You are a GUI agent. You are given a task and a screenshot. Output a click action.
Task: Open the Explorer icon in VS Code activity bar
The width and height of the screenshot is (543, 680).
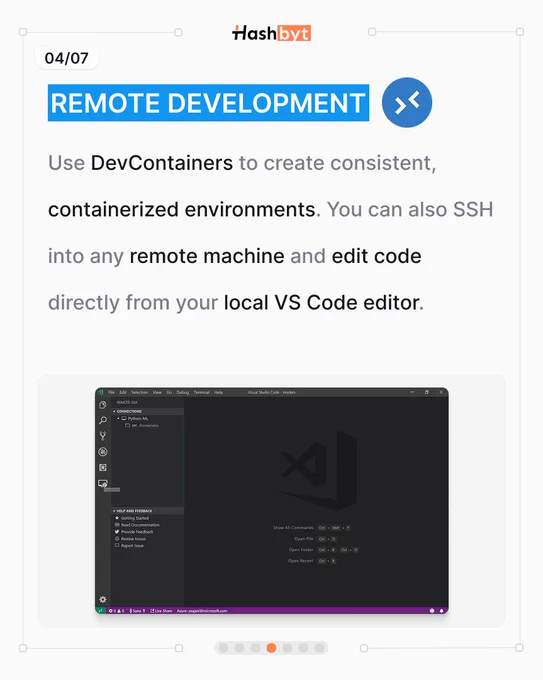103,405
